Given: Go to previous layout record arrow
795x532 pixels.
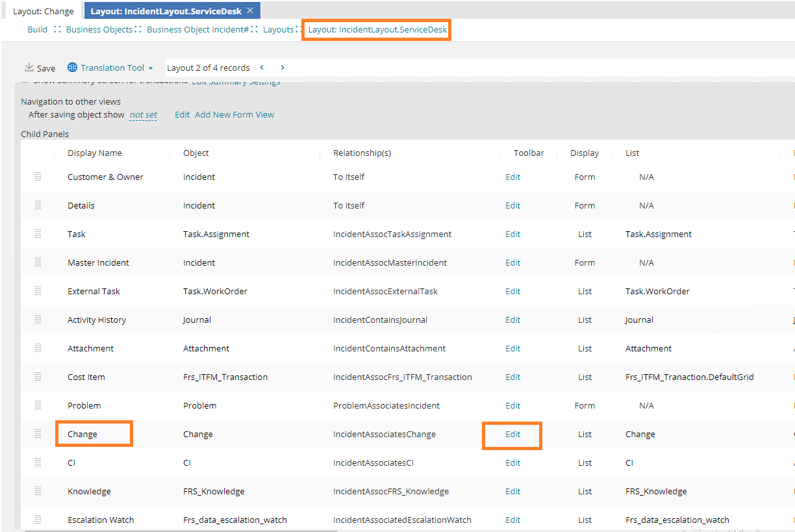Looking at the screenshot, I should [x=262, y=68].
